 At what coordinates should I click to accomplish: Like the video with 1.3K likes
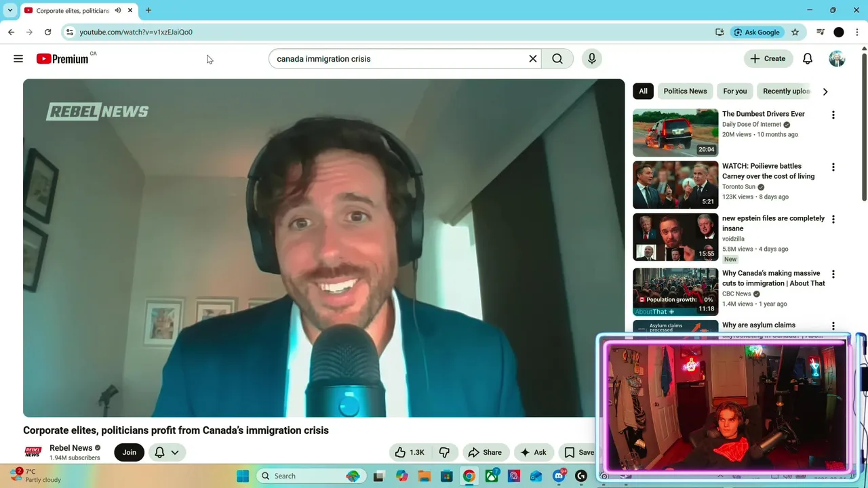tap(410, 452)
